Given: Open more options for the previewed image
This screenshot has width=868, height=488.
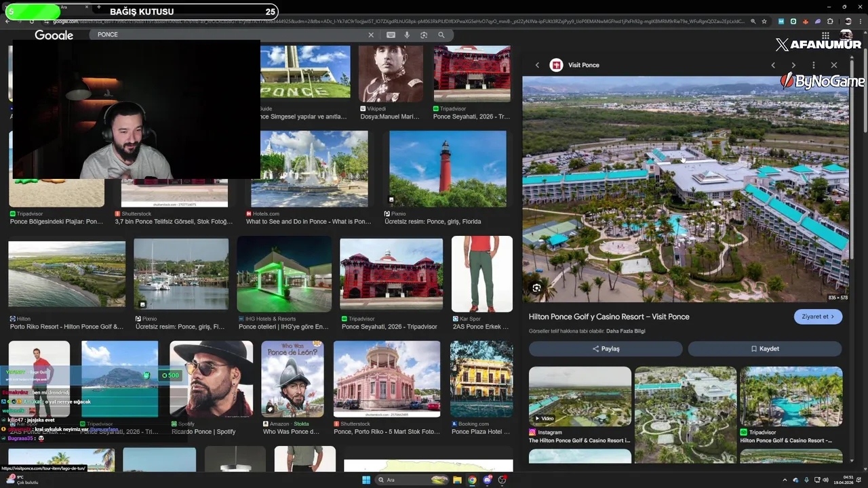Looking at the screenshot, I should 814,65.
